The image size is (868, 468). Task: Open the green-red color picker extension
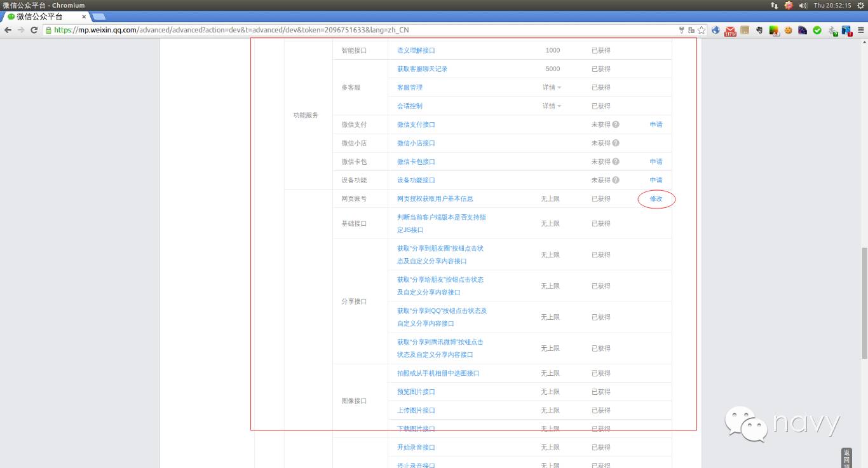[774, 30]
